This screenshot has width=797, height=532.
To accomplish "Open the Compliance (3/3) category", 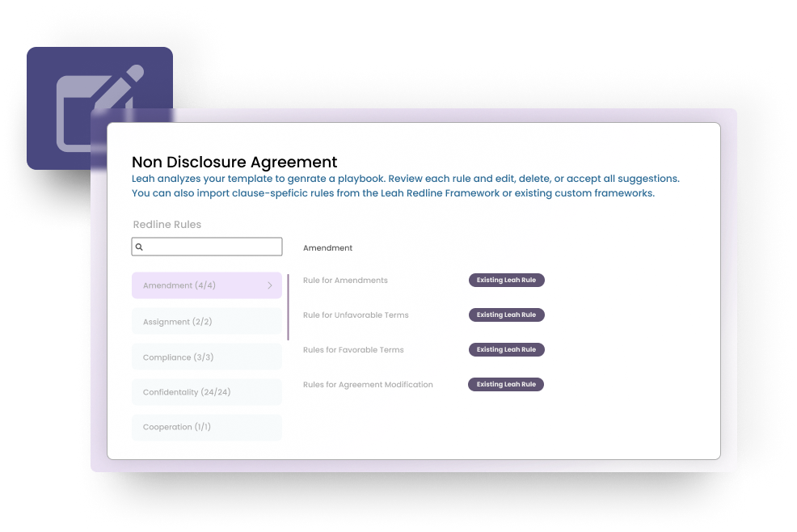I will (x=207, y=357).
